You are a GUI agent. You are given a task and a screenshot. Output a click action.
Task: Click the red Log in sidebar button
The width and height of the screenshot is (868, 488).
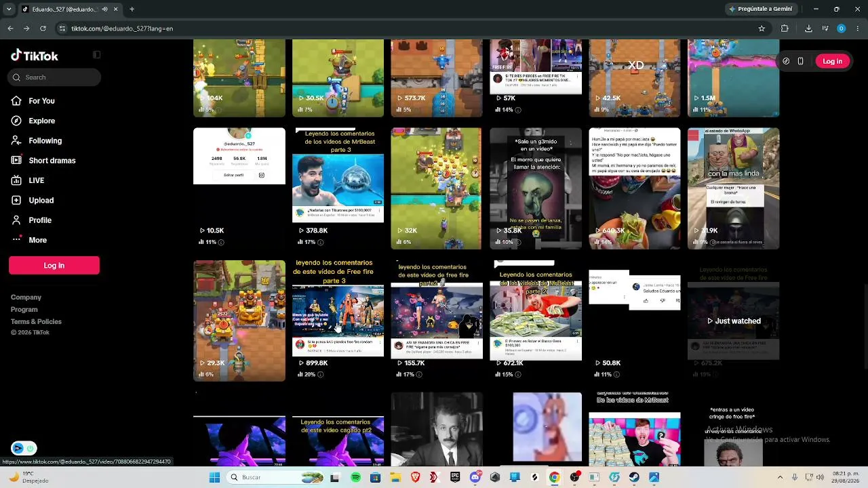coord(54,265)
